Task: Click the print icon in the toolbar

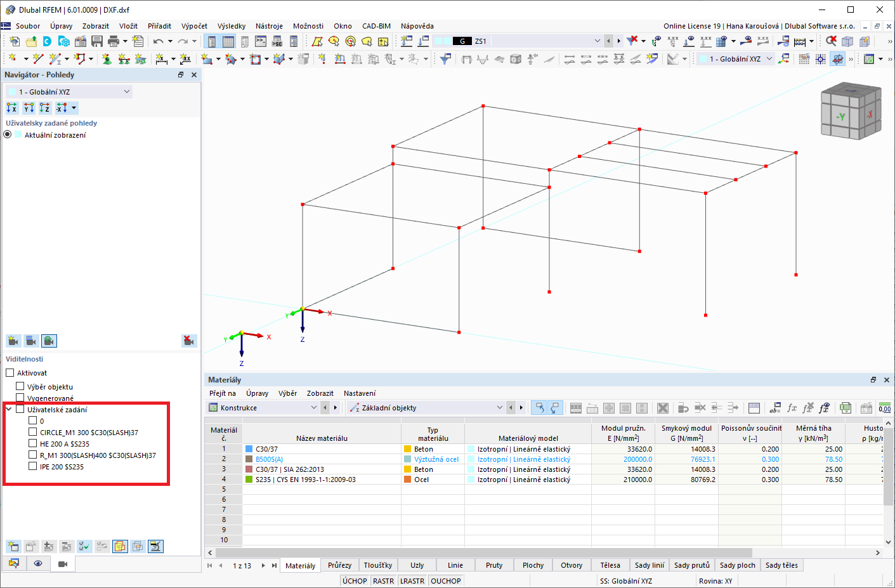Action: 114,41
